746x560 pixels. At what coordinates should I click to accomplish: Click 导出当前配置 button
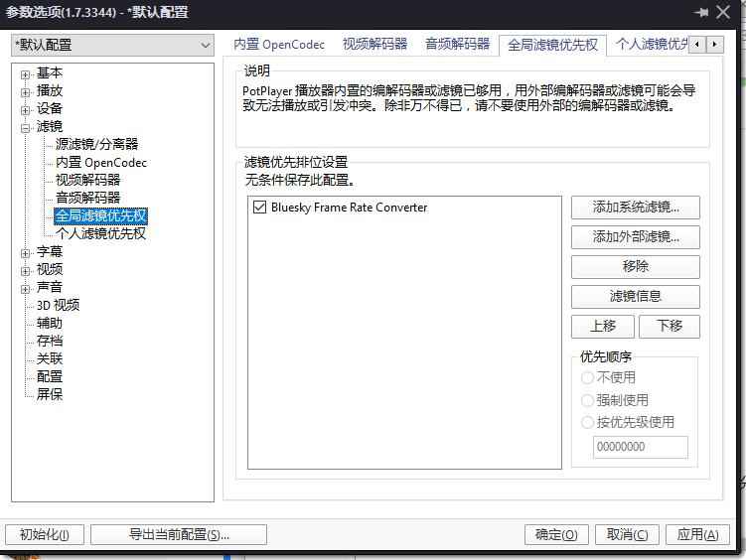(179, 534)
